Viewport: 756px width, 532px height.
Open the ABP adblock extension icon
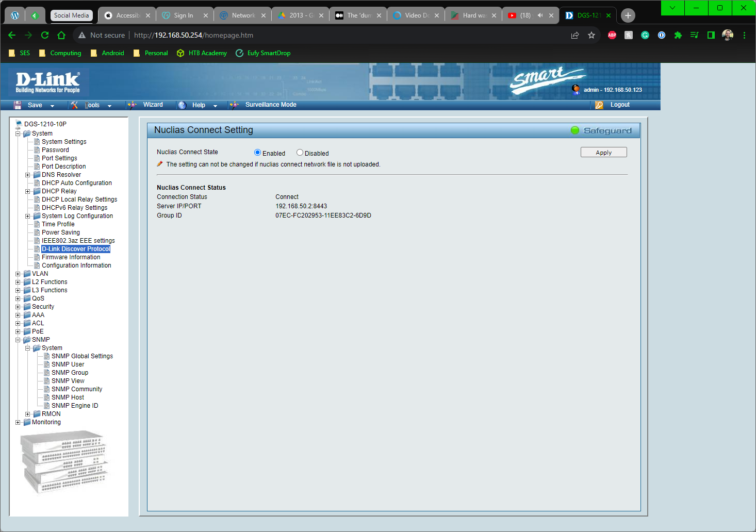click(x=612, y=35)
